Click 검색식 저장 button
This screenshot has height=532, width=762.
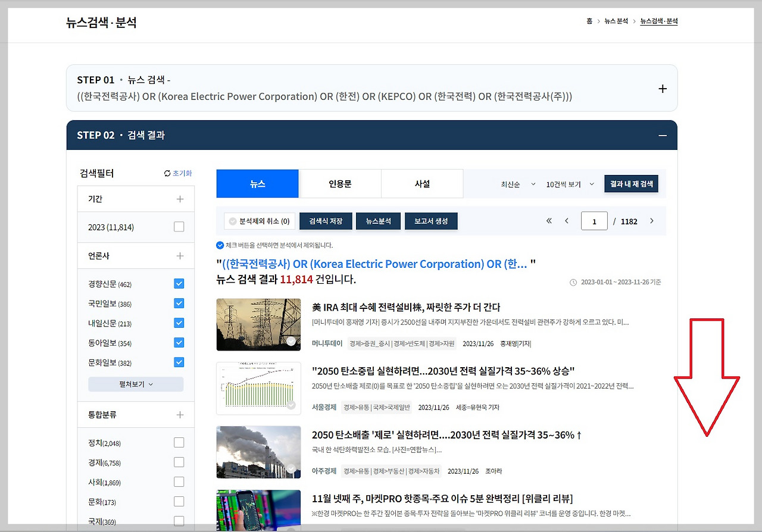(326, 221)
